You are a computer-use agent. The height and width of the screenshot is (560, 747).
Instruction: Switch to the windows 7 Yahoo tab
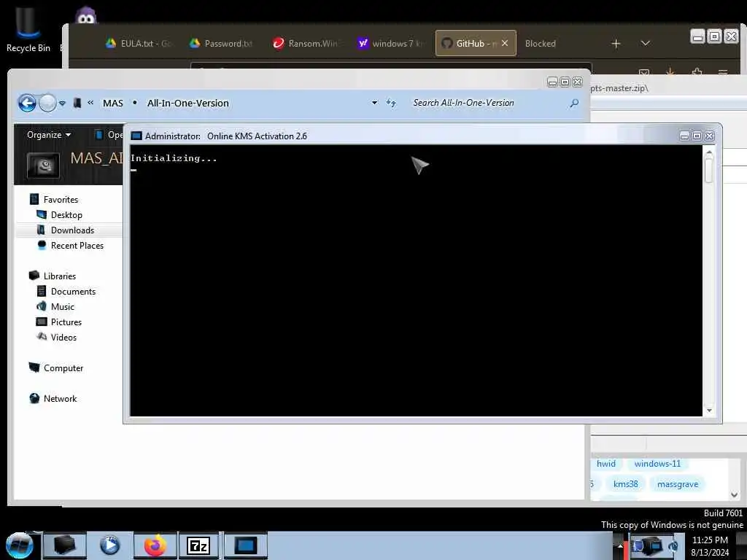(x=390, y=43)
